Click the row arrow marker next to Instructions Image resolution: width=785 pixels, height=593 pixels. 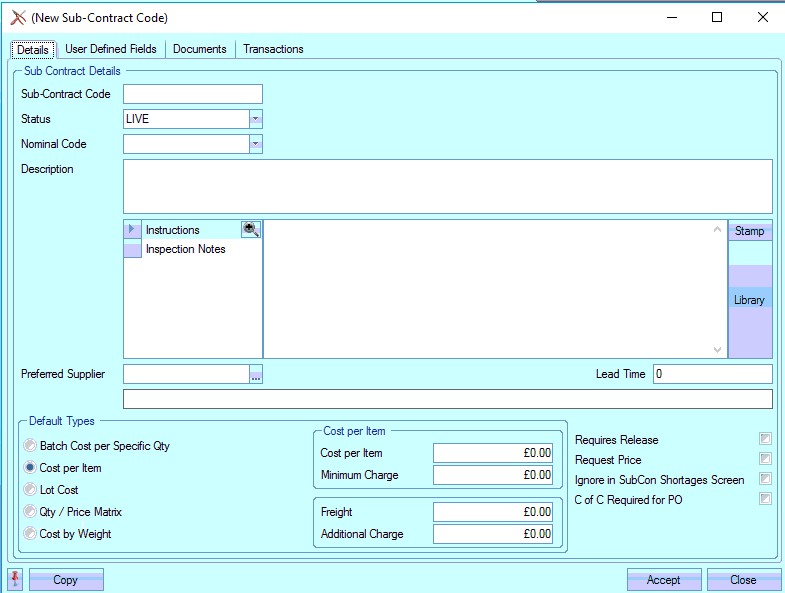(x=132, y=230)
